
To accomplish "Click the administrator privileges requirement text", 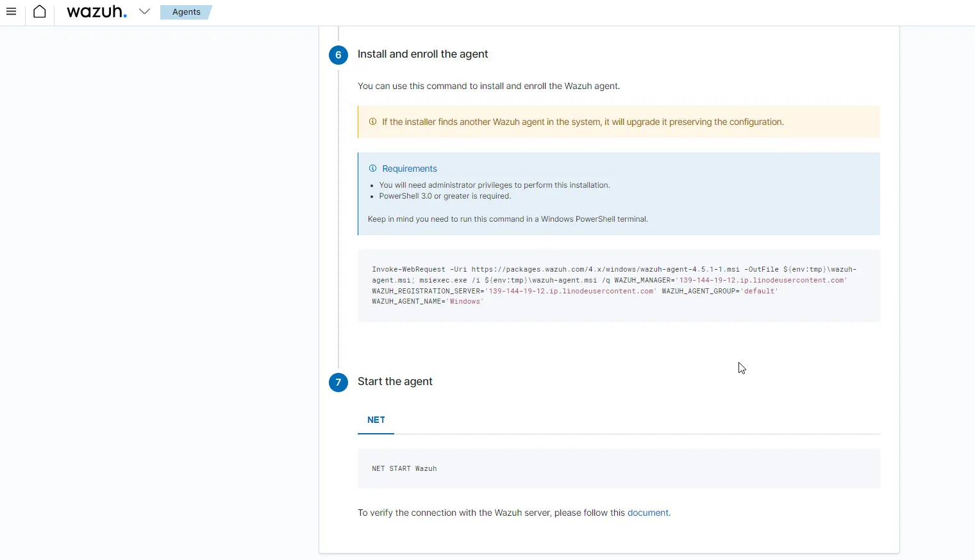I will (x=494, y=185).
